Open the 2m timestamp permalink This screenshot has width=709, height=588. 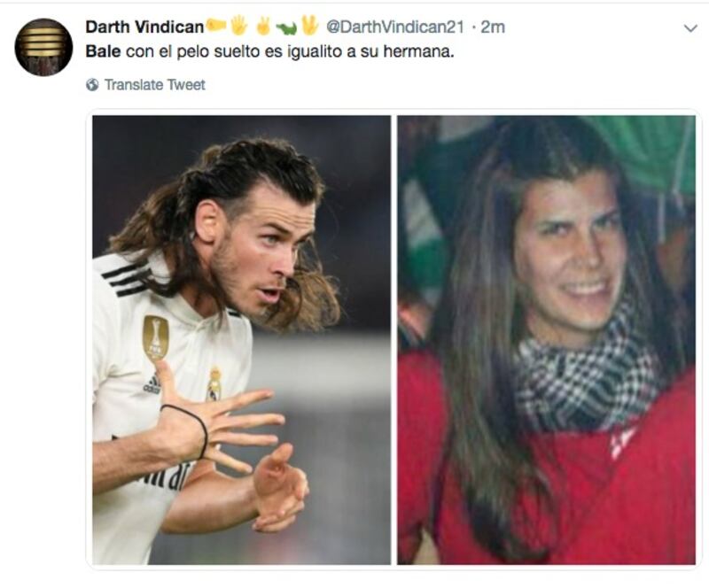click(x=493, y=27)
